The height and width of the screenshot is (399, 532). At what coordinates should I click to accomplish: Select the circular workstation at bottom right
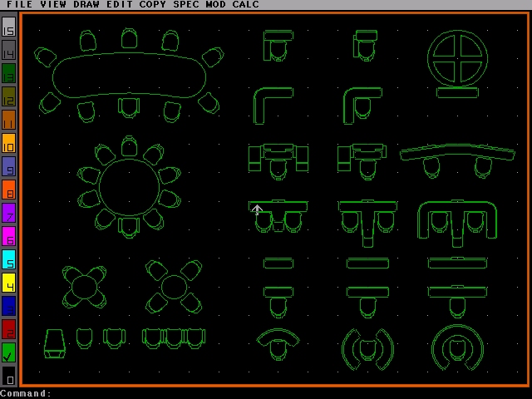(x=457, y=347)
